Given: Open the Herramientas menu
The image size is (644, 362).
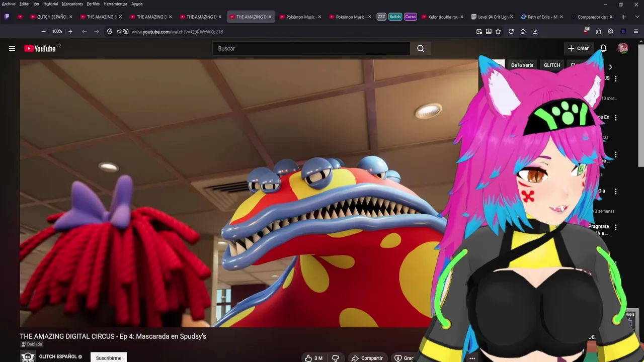Looking at the screenshot, I should [115, 4].
